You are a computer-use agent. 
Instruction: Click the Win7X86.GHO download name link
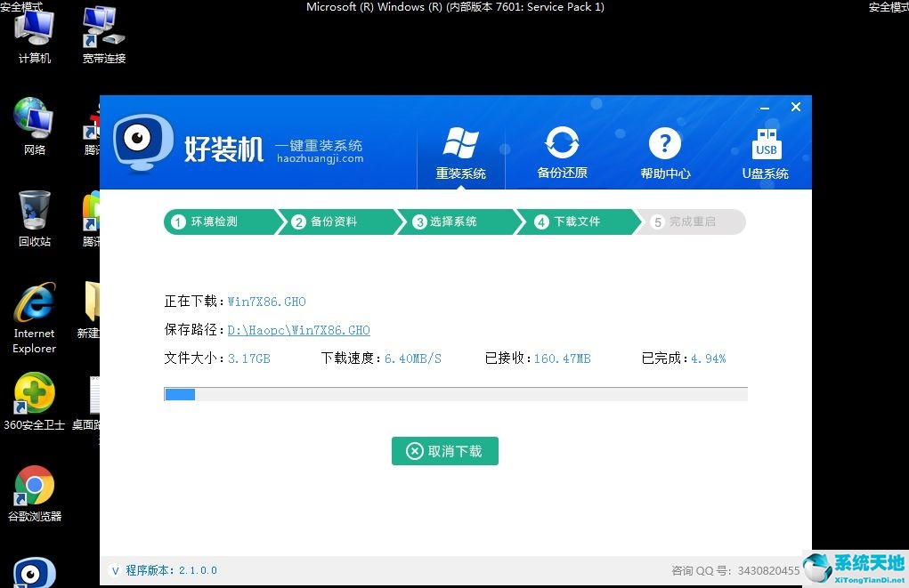(266, 302)
